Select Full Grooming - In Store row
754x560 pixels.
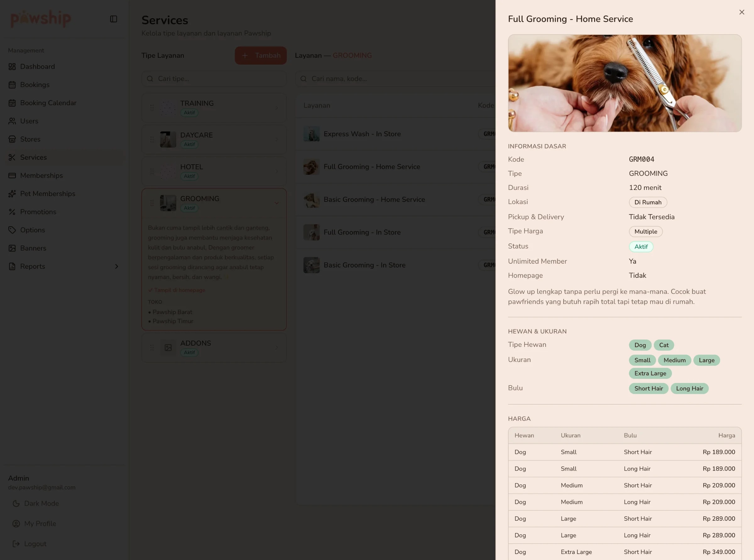click(395, 232)
